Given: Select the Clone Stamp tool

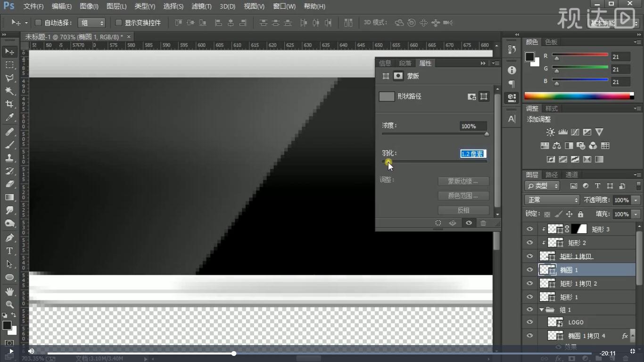Looking at the screenshot, I should point(9,158).
